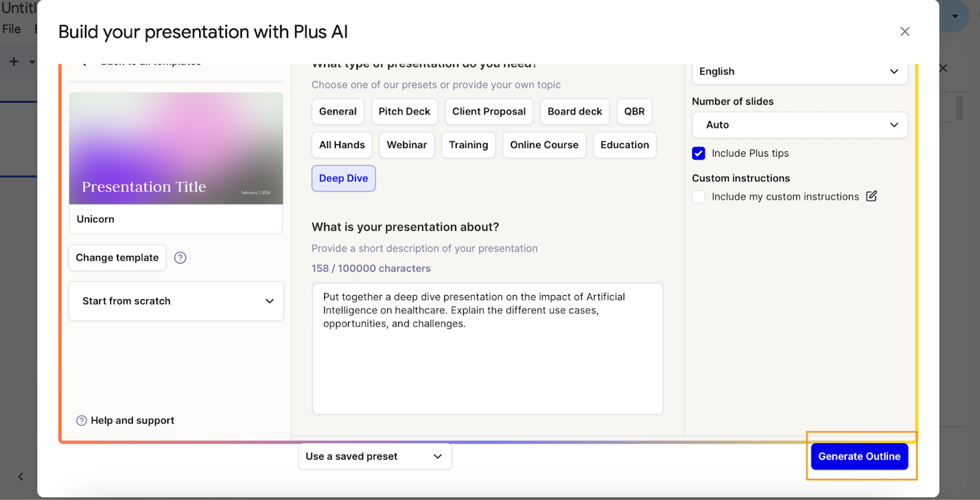Click 'What is your presentation about?' heading

(405, 227)
